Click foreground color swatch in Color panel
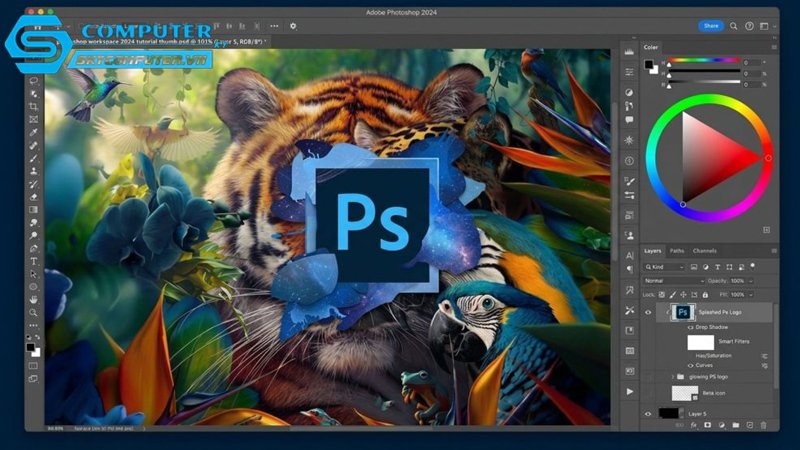 point(648,64)
